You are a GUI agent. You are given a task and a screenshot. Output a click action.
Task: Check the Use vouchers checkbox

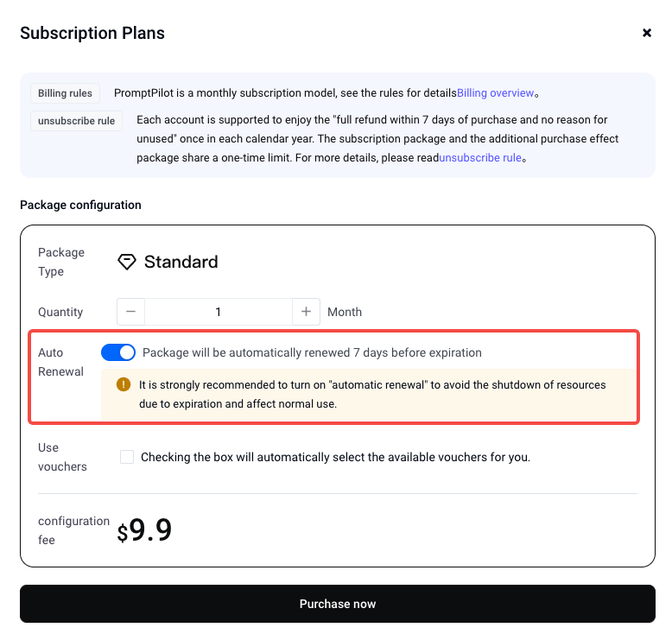click(x=127, y=457)
